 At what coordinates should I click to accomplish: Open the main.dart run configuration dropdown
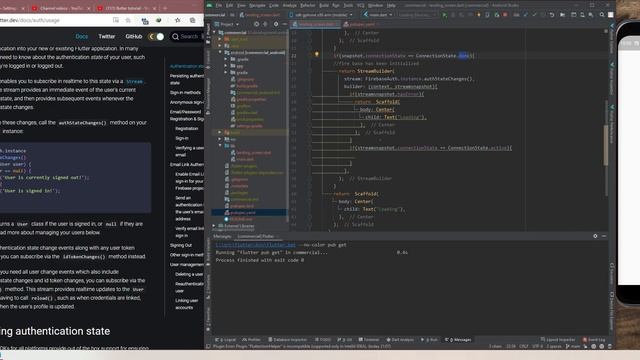[x=378, y=15]
